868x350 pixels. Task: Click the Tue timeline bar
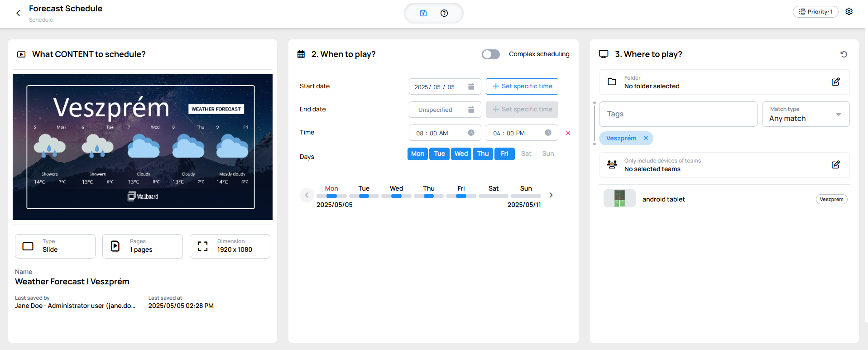point(364,196)
